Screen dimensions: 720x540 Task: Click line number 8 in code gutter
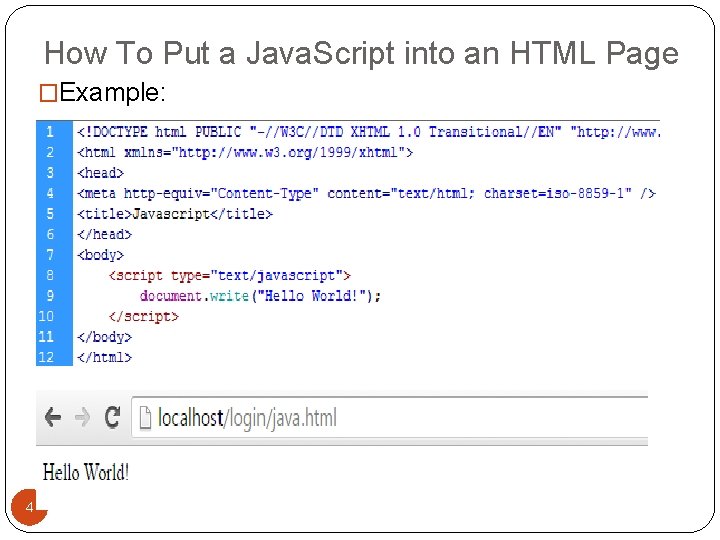click(50, 275)
